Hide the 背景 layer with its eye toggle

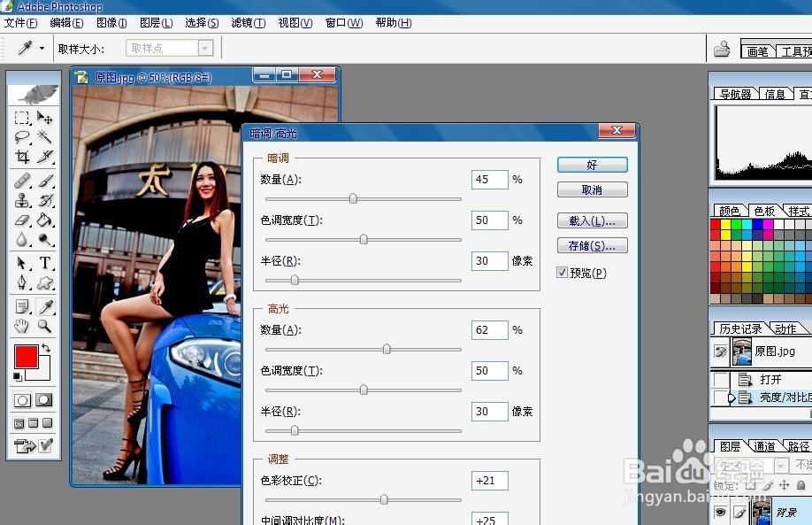(720, 510)
